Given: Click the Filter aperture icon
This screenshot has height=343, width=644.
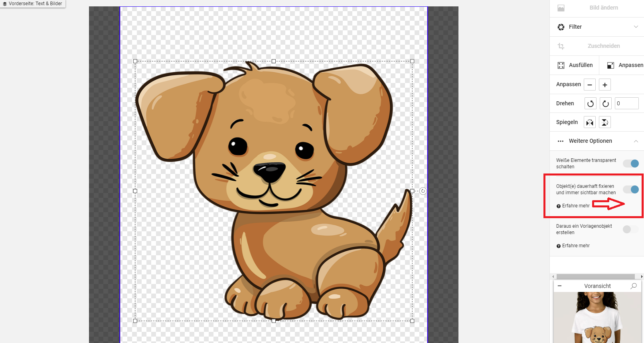Looking at the screenshot, I should [x=561, y=27].
